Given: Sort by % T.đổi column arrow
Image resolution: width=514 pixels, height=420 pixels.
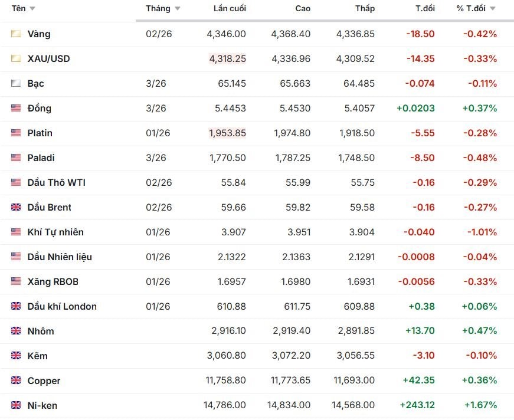Looking at the screenshot, I should pos(492,9).
